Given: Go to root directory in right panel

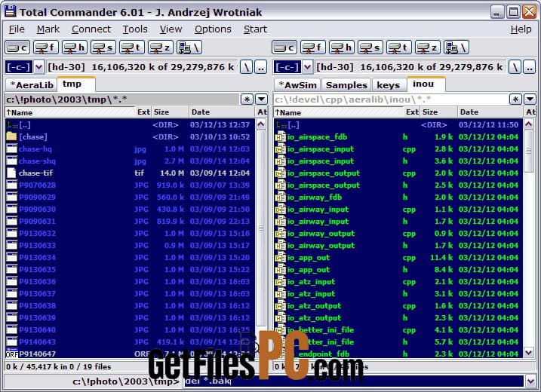Looking at the screenshot, I should [515, 67].
